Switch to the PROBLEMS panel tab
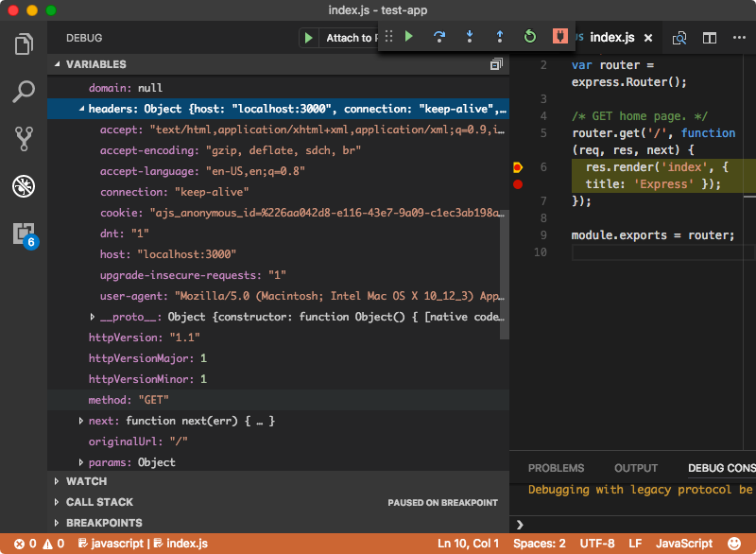 pos(556,468)
